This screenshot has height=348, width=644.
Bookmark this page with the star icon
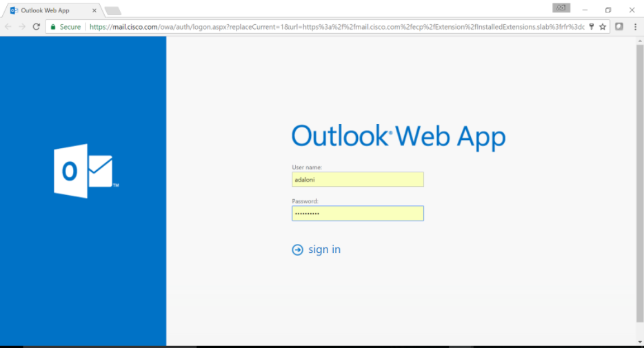603,27
